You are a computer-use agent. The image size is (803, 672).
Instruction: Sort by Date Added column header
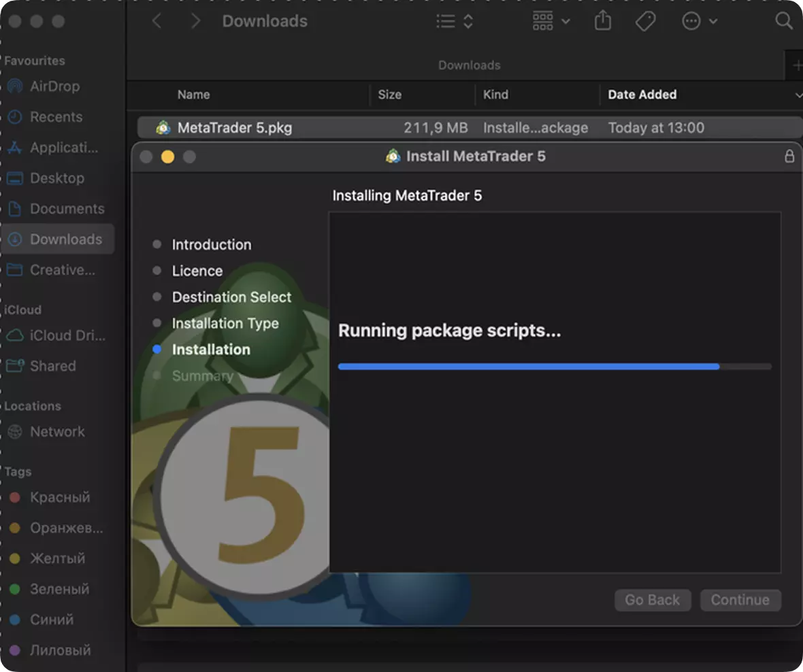(642, 95)
